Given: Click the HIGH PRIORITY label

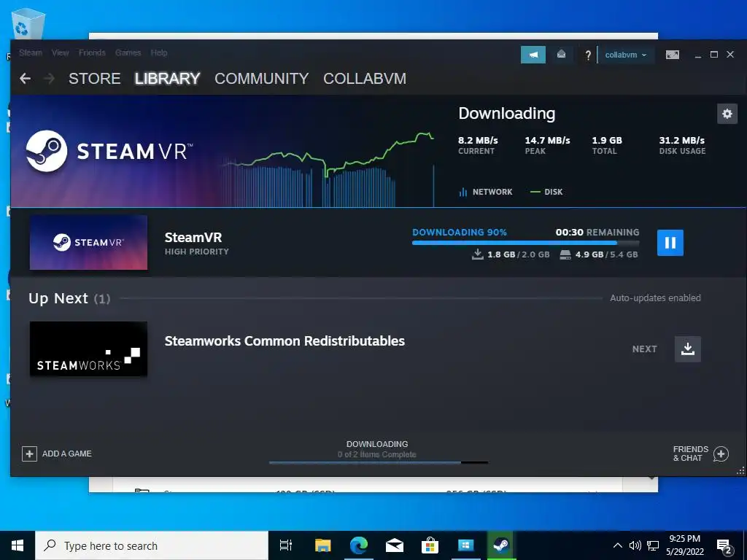Looking at the screenshot, I should [197, 252].
